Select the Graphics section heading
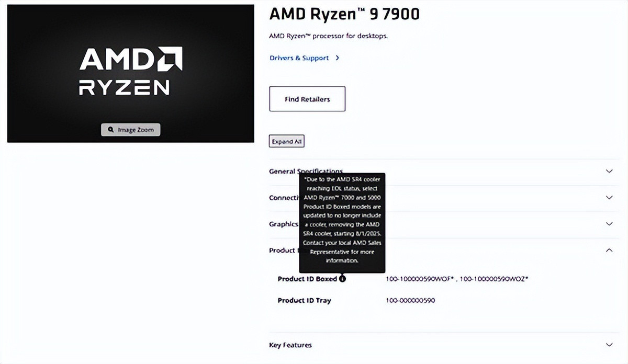The image size is (628, 364). [283, 224]
